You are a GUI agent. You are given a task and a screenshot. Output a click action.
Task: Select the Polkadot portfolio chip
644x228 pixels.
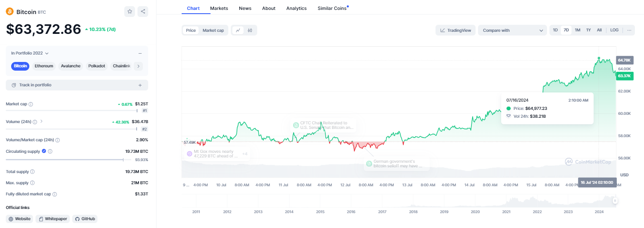pyautogui.click(x=97, y=66)
